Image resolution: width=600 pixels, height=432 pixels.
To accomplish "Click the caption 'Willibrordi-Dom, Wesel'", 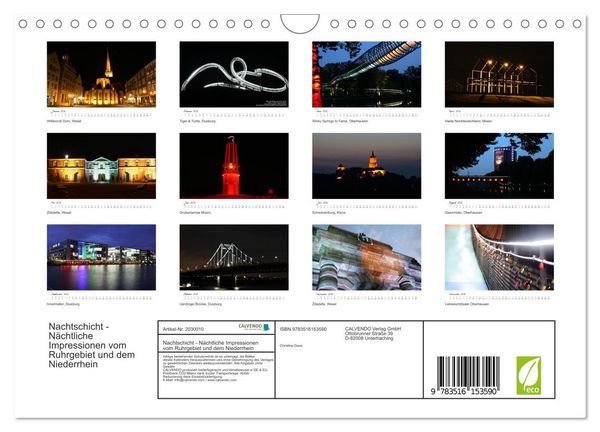I will (64, 121).
